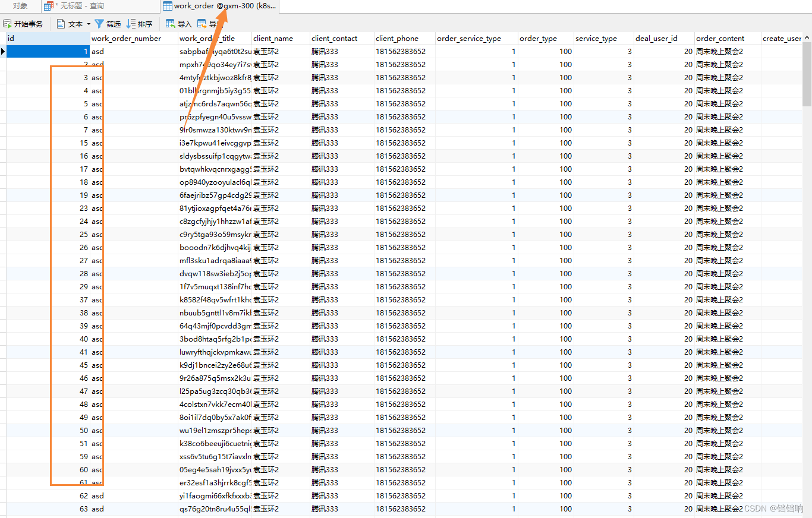This screenshot has height=518, width=812.
Task: Click the create_user column header
Action: pyautogui.click(x=782, y=38)
